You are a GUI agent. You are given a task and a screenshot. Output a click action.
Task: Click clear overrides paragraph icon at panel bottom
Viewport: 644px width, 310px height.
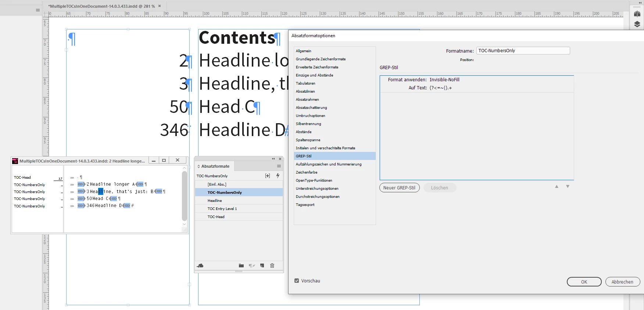252,266
